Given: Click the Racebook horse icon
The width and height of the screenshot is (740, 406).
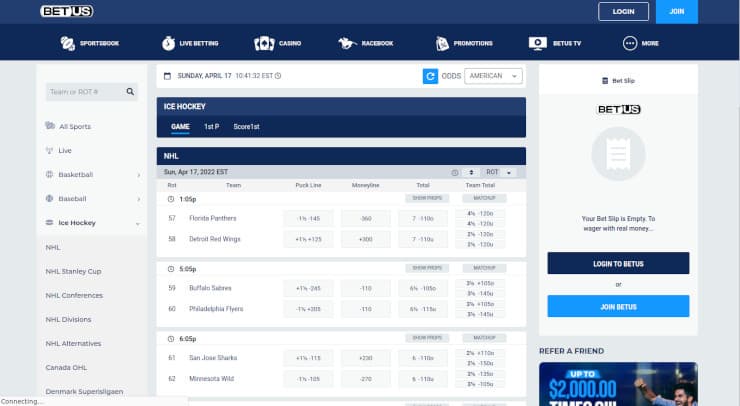Looking at the screenshot, I should pos(347,43).
